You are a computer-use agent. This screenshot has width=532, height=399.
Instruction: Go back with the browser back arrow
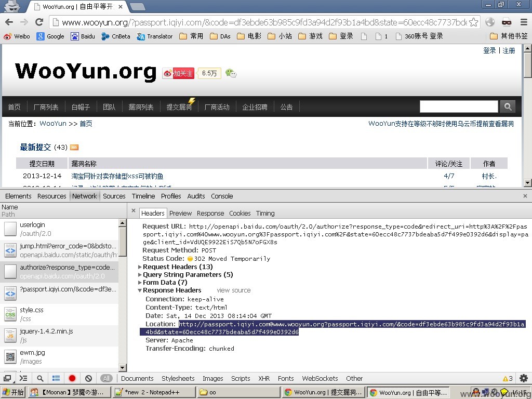(x=9, y=22)
